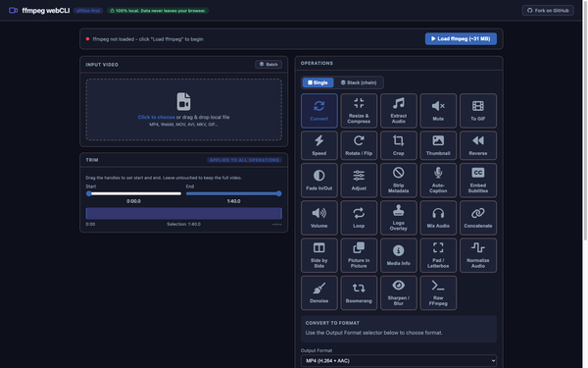Viewport: 588px width, 368px height.
Task: Choose the Logo Overlay operation
Action: coord(399,218)
